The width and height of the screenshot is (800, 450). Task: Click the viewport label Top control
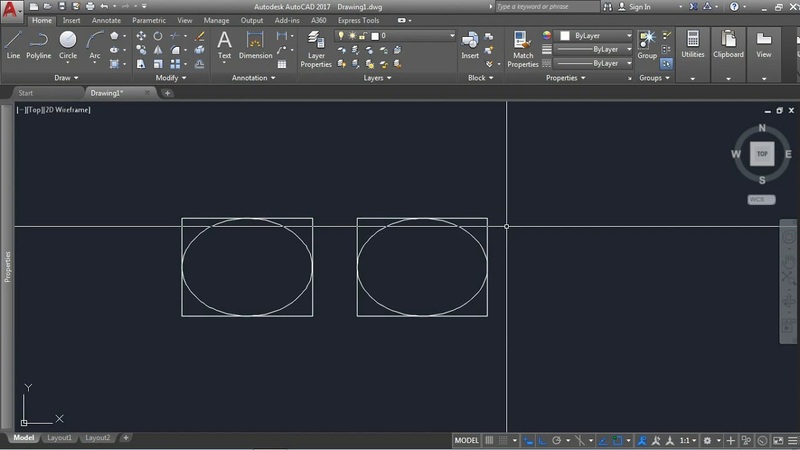[x=34, y=110]
